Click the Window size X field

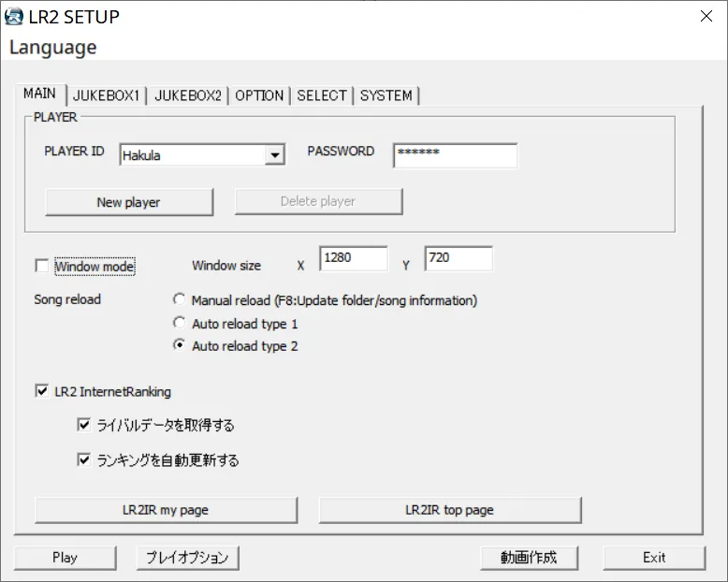[354, 258]
